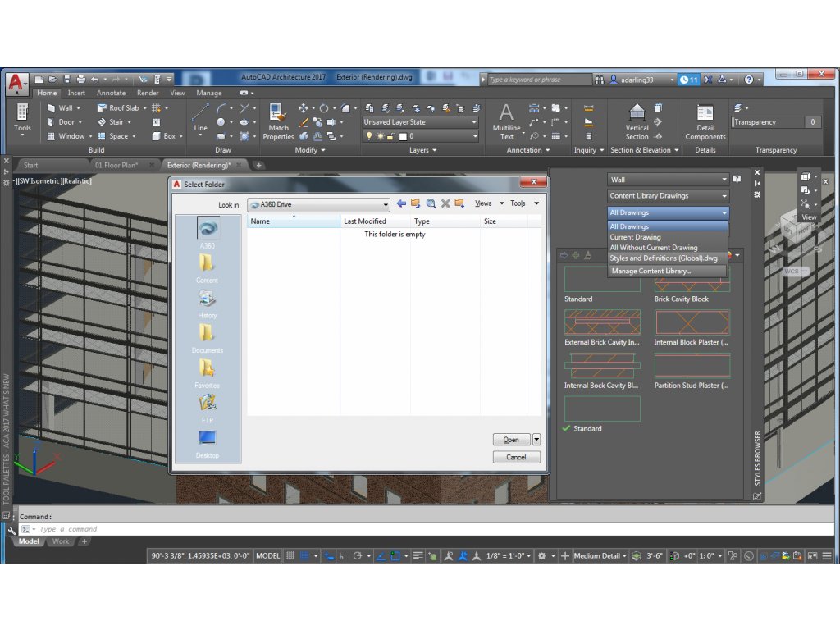840x630 pixels.
Task: Open the Wall object type dropdown in Styles Browser
Action: point(668,180)
